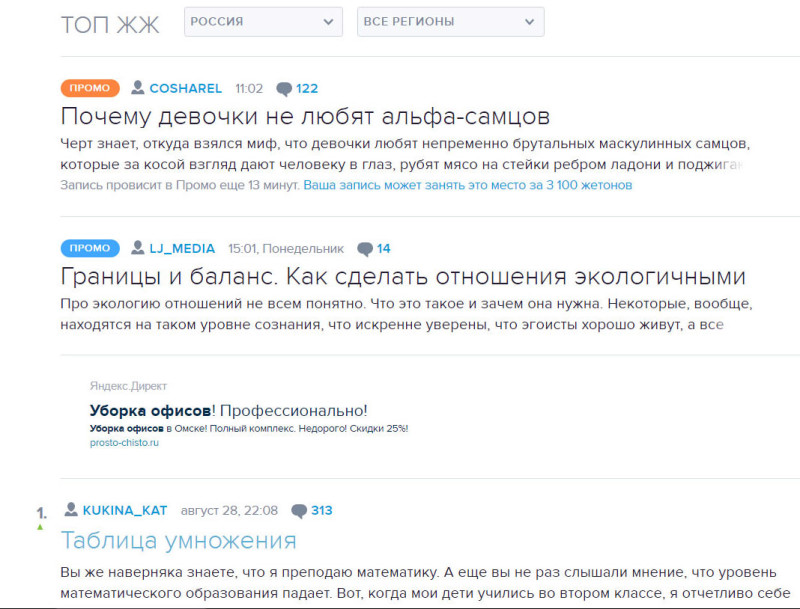Click the orange ПРОМО badge
Screen dimensions: 800x609
coord(90,88)
